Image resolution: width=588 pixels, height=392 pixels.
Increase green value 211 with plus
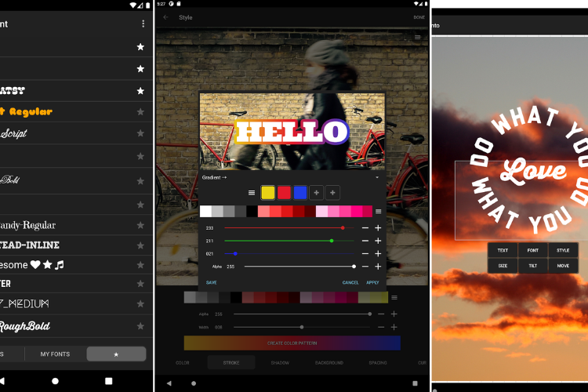point(378,241)
